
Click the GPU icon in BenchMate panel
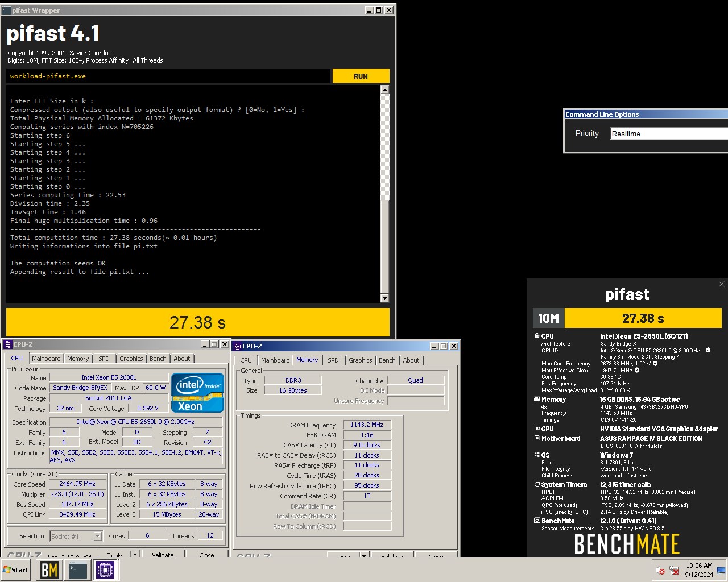[537, 429]
